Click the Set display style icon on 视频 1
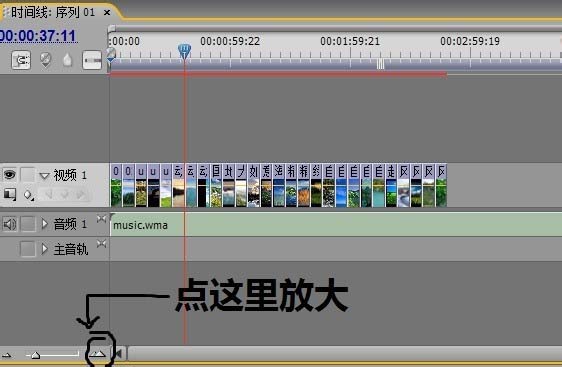The height and width of the screenshot is (367, 562). pyautogui.click(x=10, y=195)
